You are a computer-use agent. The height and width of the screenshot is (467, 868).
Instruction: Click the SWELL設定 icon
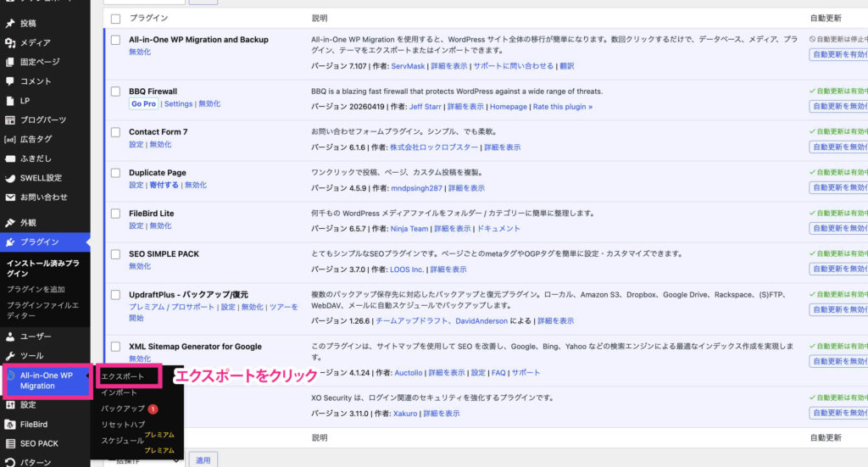pyautogui.click(x=10, y=178)
